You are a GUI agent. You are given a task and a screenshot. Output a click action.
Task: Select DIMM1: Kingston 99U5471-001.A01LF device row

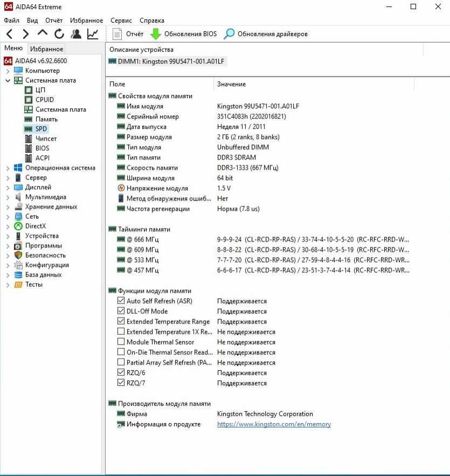167,61
